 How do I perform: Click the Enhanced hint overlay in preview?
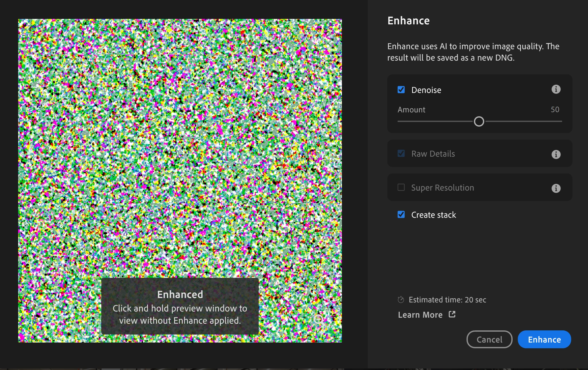(180, 306)
